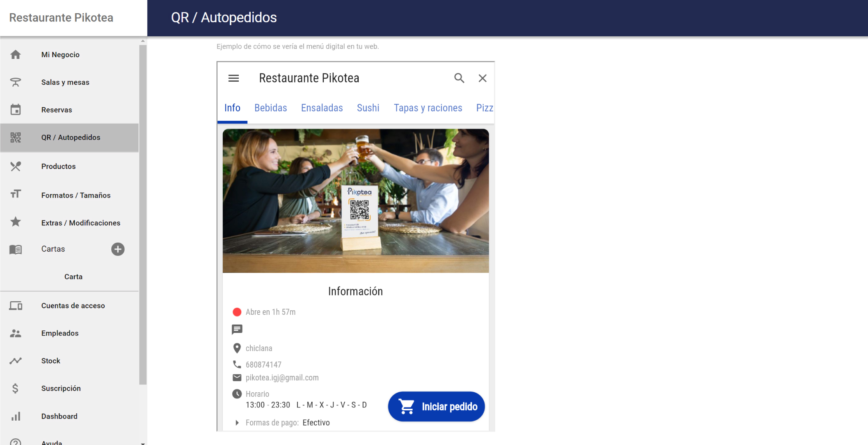868x445 pixels.
Task: Click the Stock trend-line icon
Action: point(16,361)
